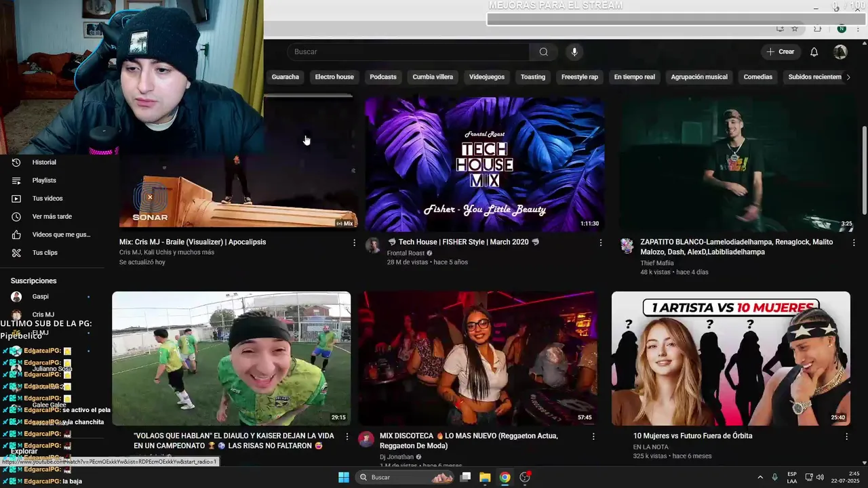Click the Windows taskbar Buscar search box

406,477
